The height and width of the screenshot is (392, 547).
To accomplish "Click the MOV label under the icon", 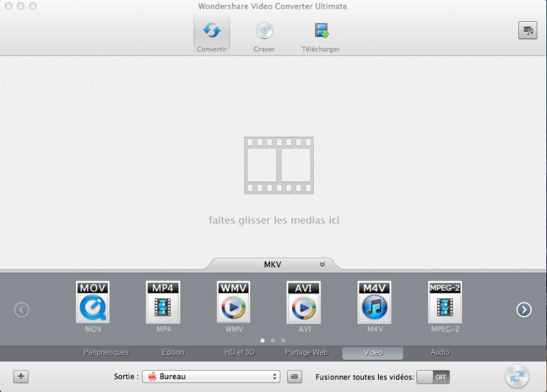I will (93, 329).
